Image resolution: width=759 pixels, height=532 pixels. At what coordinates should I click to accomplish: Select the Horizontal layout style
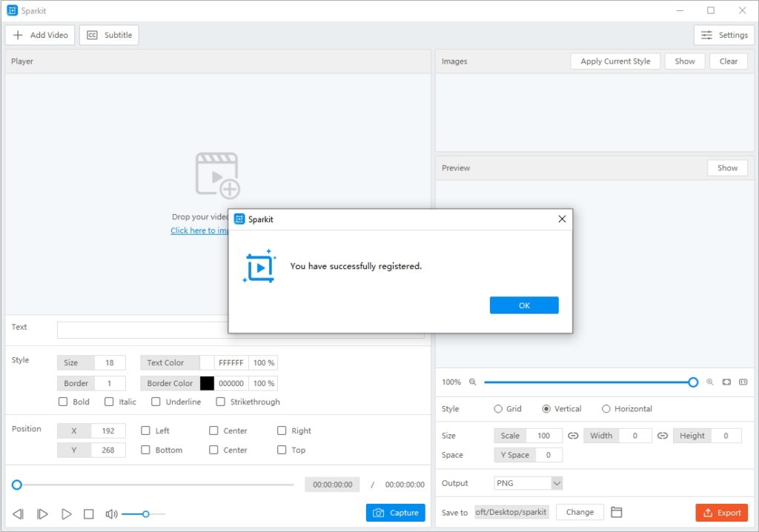pos(606,408)
